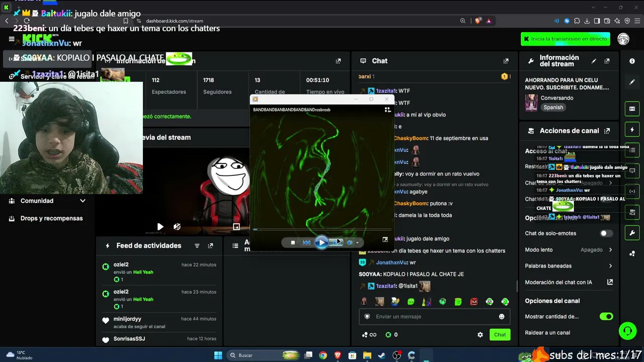Click the browser address bar URL
The width and height of the screenshot is (644, 362).
pyautogui.click(x=175, y=21)
